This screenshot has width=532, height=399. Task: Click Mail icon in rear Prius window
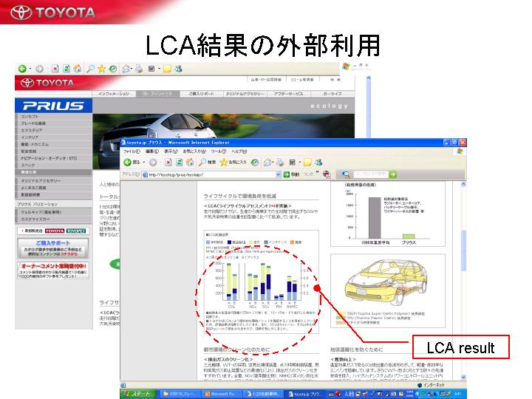click(x=126, y=69)
